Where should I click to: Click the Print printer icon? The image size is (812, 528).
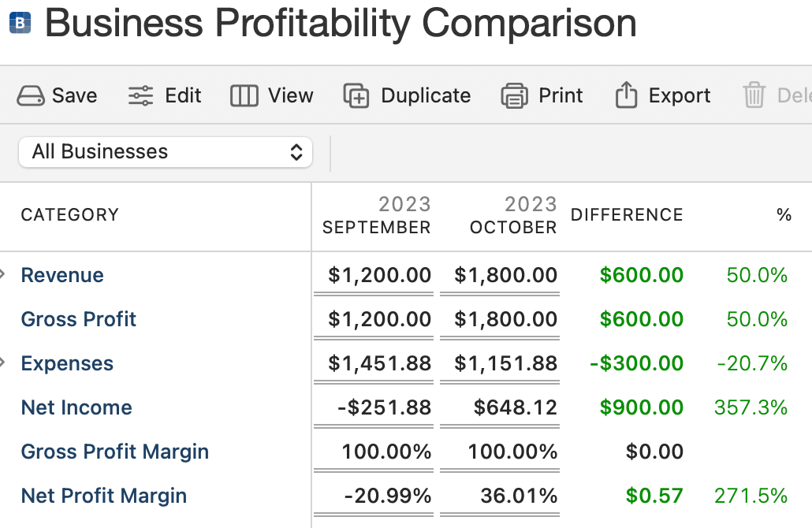pyautogui.click(x=514, y=96)
